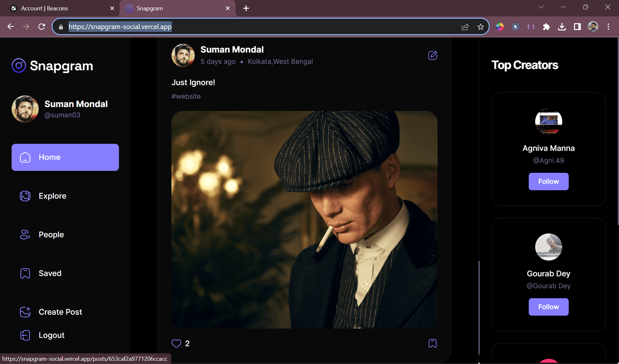Viewport: 619px width, 364px height.
Task: Click the #website hashtag
Action: coord(186,96)
